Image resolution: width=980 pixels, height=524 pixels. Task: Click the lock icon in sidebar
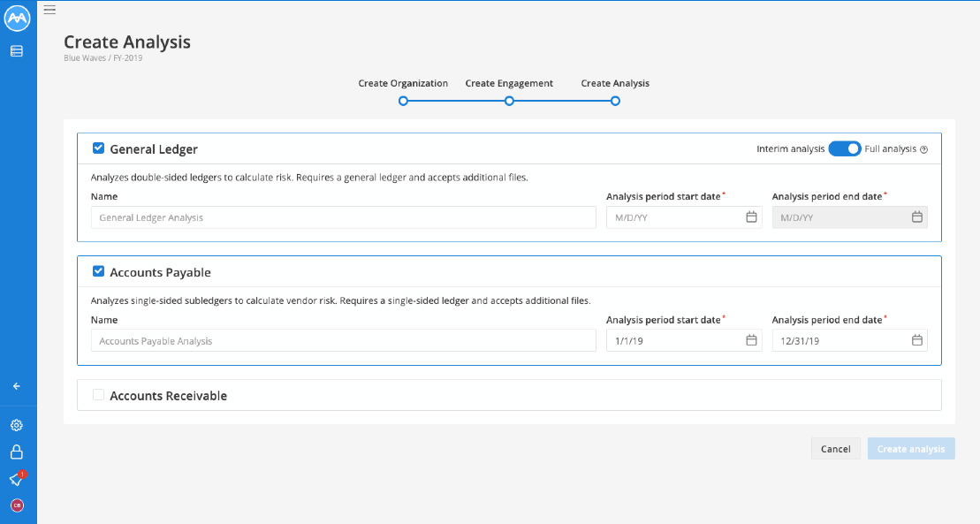click(x=17, y=452)
